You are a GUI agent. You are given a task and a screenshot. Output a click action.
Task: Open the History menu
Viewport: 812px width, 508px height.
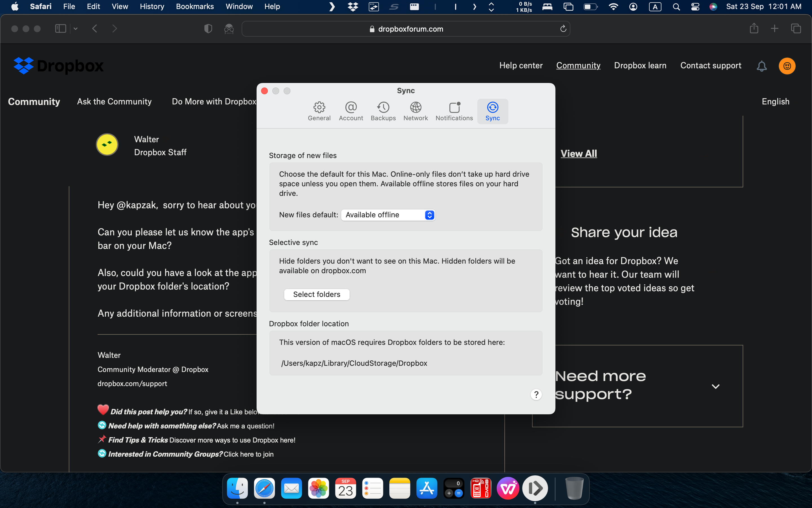click(152, 6)
